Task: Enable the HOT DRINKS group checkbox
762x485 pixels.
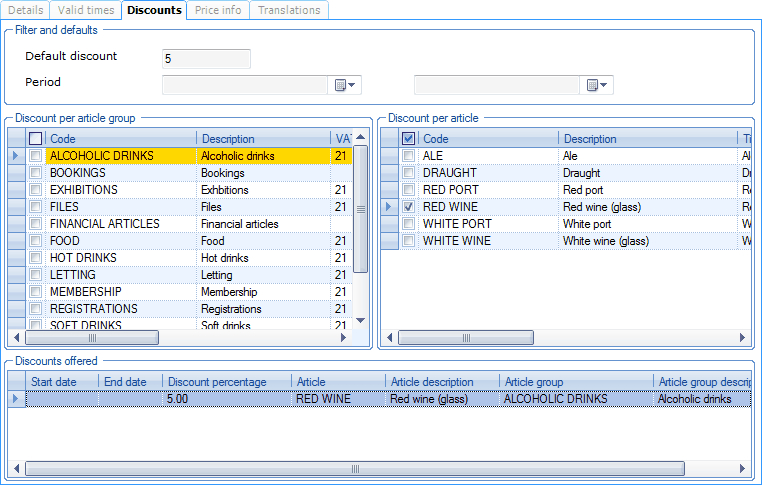Action: click(x=36, y=258)
